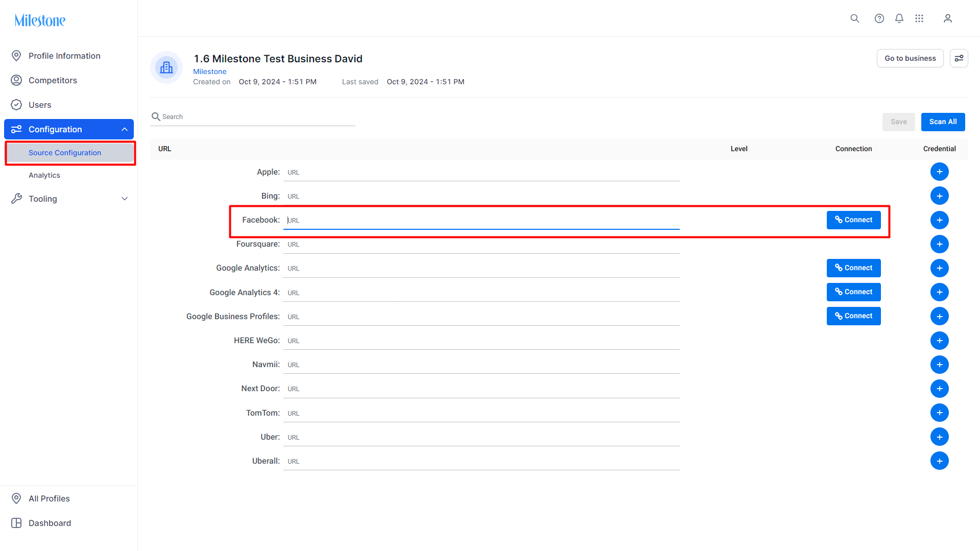Connect the Facebook source
The height and width of the screenshot is (551, 980).
pos(853,220)
